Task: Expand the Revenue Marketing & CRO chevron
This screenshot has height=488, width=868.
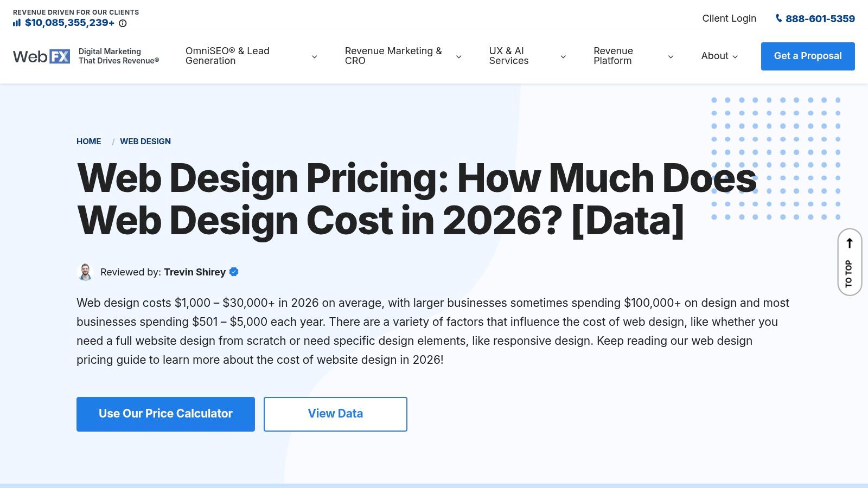Action: coord(458,57)
